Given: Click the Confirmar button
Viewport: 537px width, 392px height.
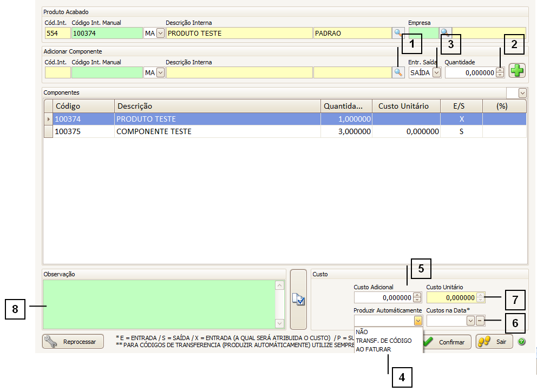Looking at the screenshot, I should [447, 342].
